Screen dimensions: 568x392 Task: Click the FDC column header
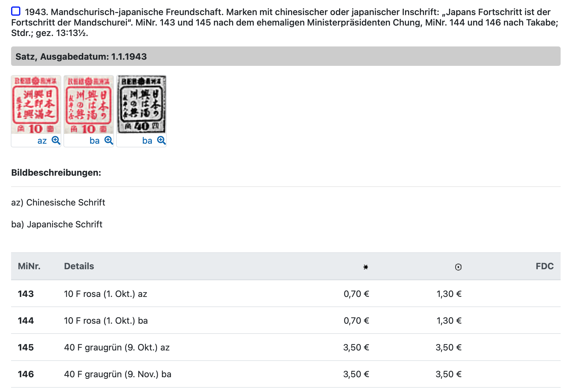(x=544, y=266)
